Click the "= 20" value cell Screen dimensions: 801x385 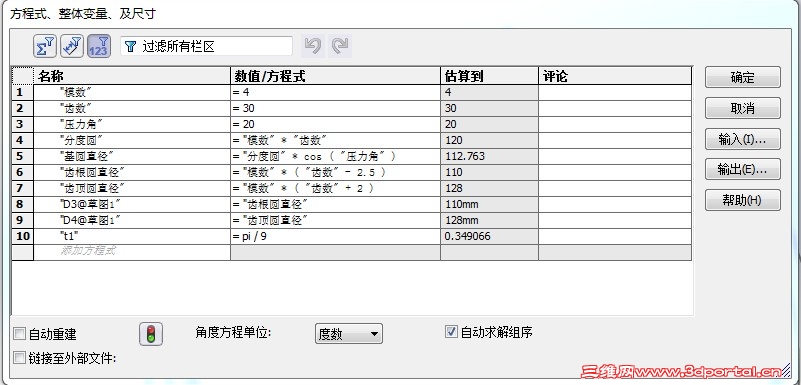click(x=336, y=124)
